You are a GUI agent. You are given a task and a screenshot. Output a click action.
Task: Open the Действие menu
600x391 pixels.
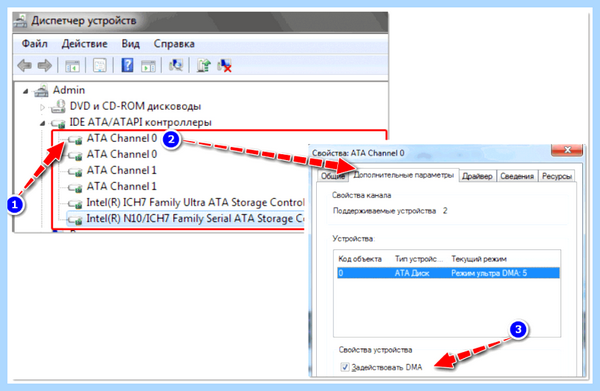click(84, 44)
